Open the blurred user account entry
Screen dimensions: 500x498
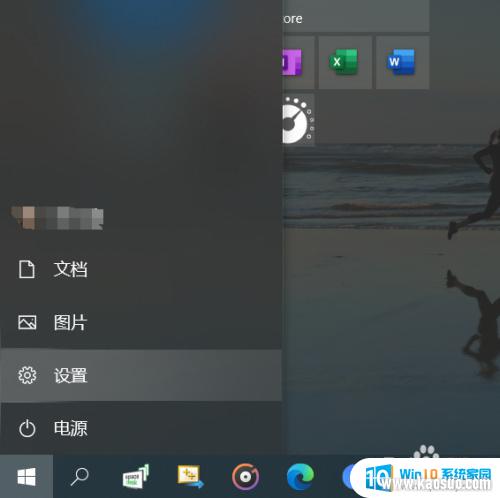(57, 218)
